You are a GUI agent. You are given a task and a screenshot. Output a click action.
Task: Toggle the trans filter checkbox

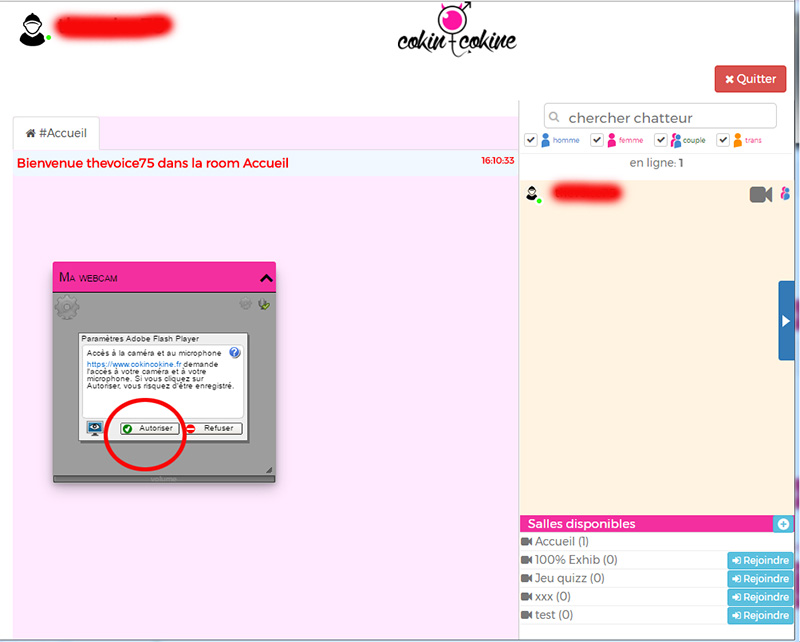723,140
